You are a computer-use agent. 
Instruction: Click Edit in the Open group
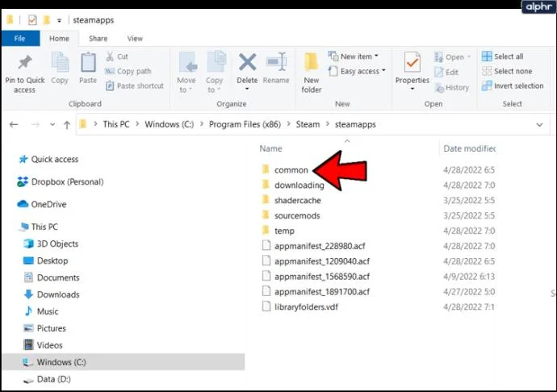(x=446, y=72)
